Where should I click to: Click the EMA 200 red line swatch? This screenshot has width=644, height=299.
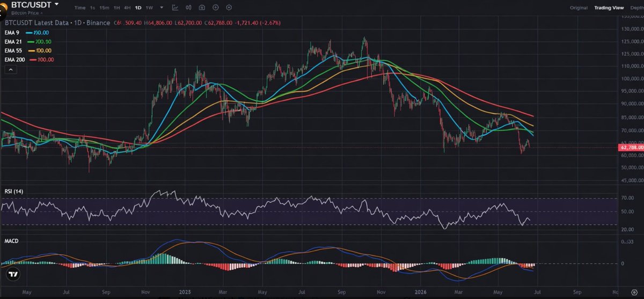33,60
